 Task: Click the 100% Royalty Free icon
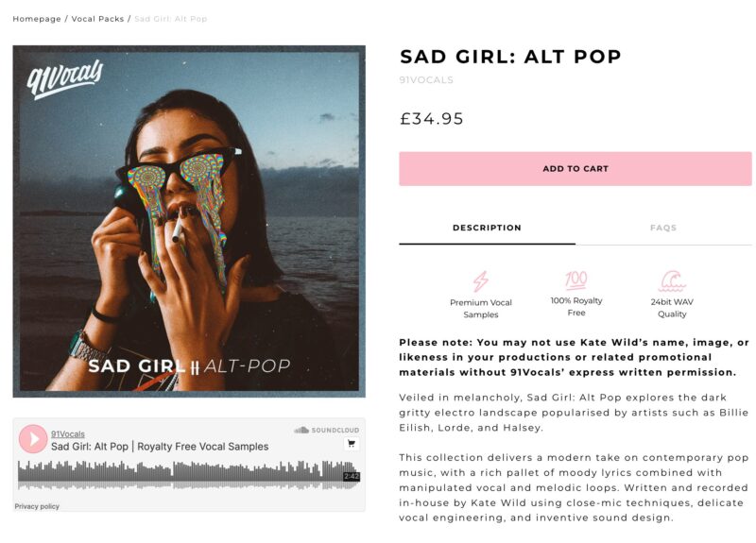point(576,280)
